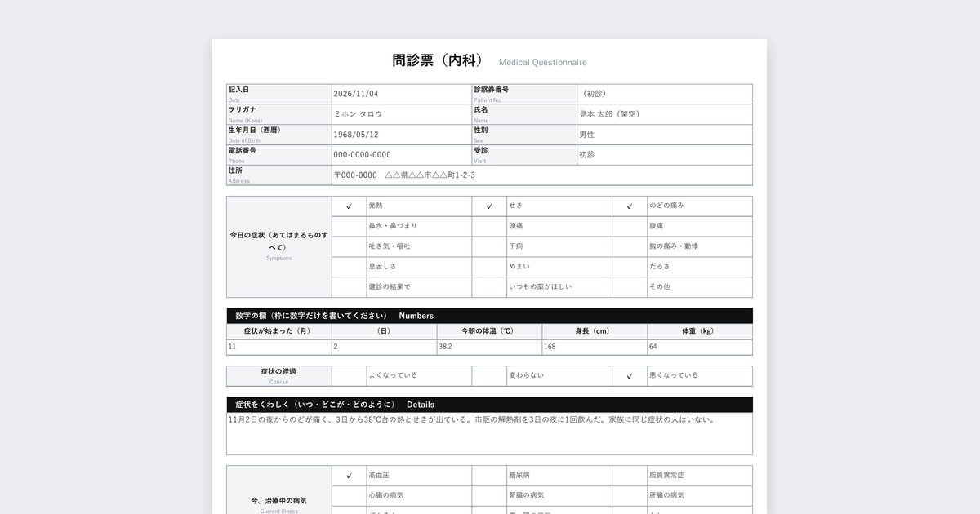Image resolution: width=980 pixels, height=514 pixels.
Task: Click the Medical Questionnaire subtitle
Action: [x=542, y=63]
